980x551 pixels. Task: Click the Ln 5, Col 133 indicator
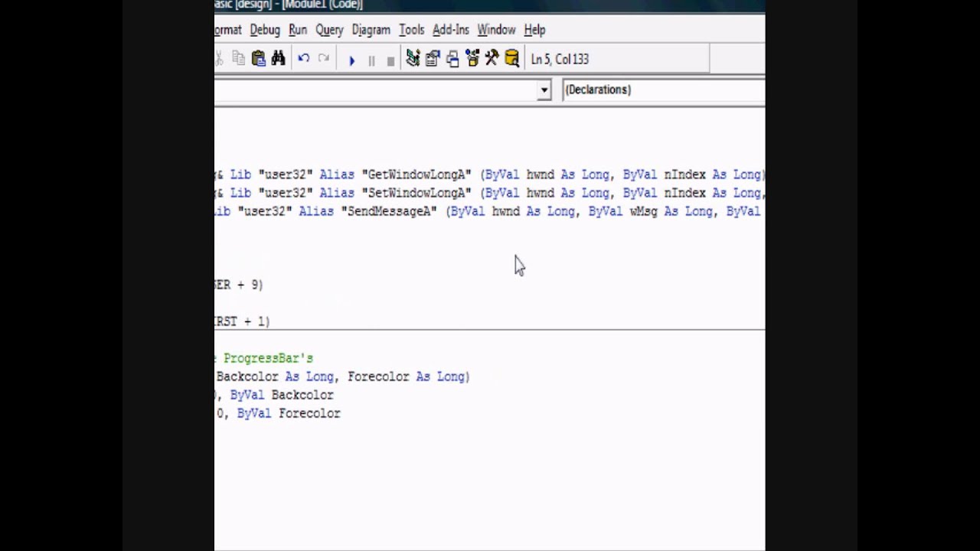(560, 59)
